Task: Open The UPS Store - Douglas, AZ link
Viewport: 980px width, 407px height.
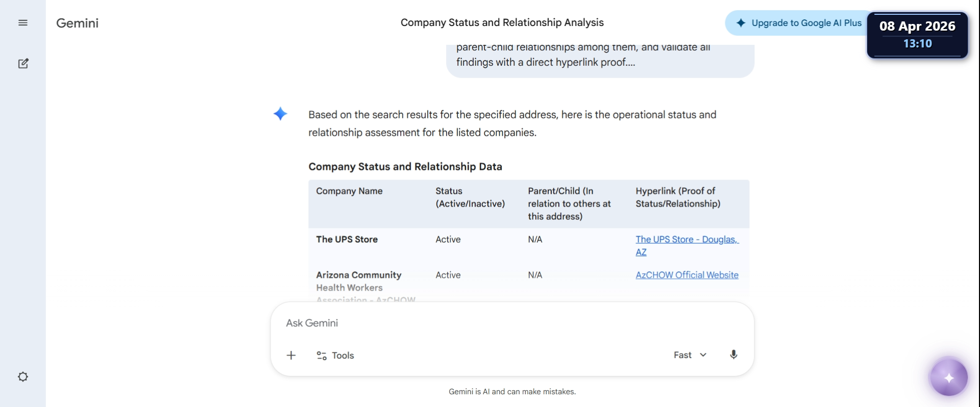Action: (687, 240)
